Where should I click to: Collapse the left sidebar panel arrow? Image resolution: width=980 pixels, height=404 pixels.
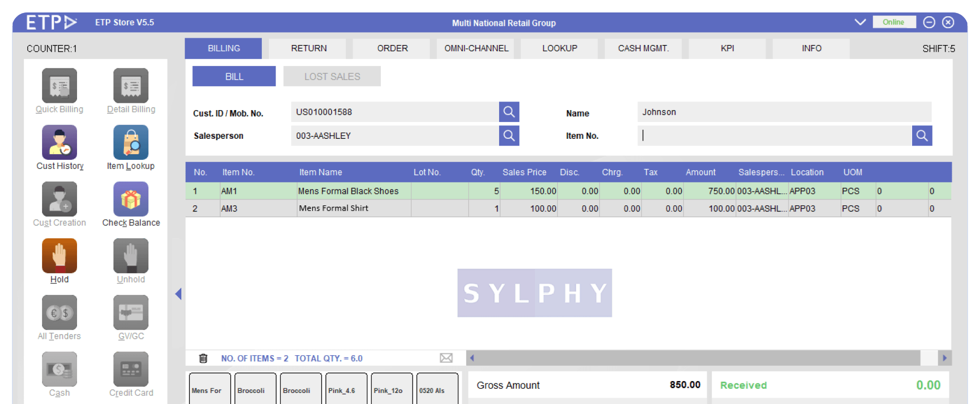(178, 294)
